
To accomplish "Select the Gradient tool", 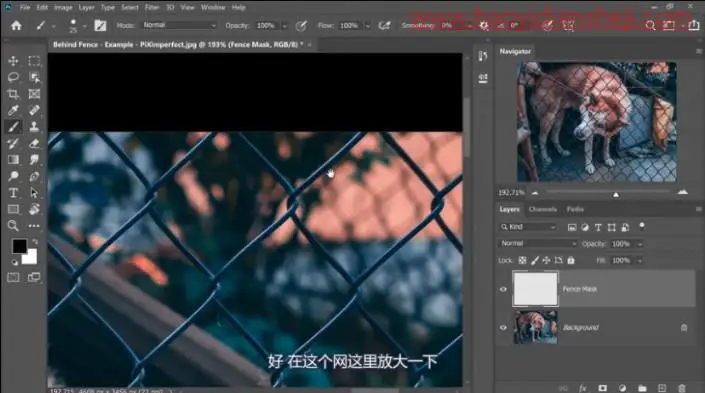I will [13, 160].
